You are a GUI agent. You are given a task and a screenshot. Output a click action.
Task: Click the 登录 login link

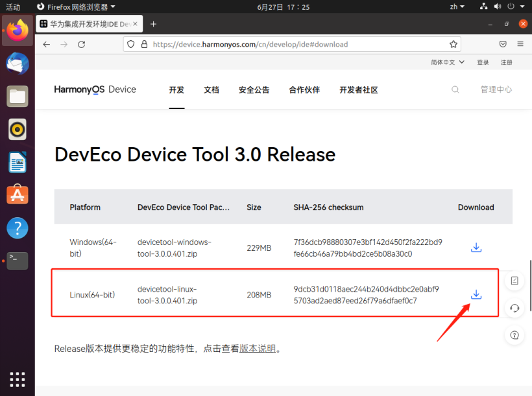coord(483,62)
